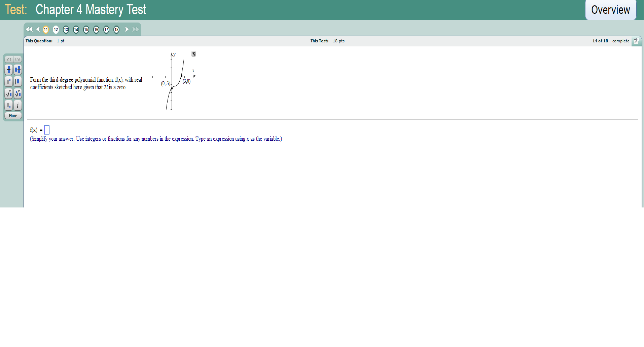Go to question 11

click(46, 30)
